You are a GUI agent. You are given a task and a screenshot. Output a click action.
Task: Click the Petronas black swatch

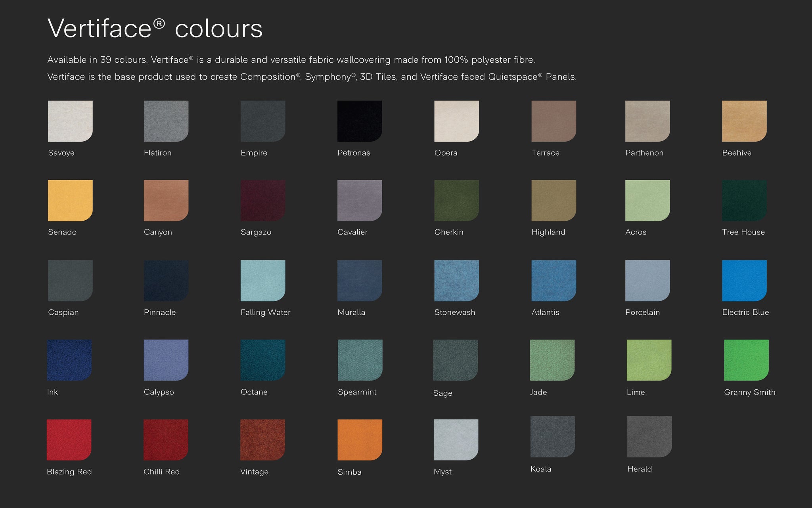point(360,121)
